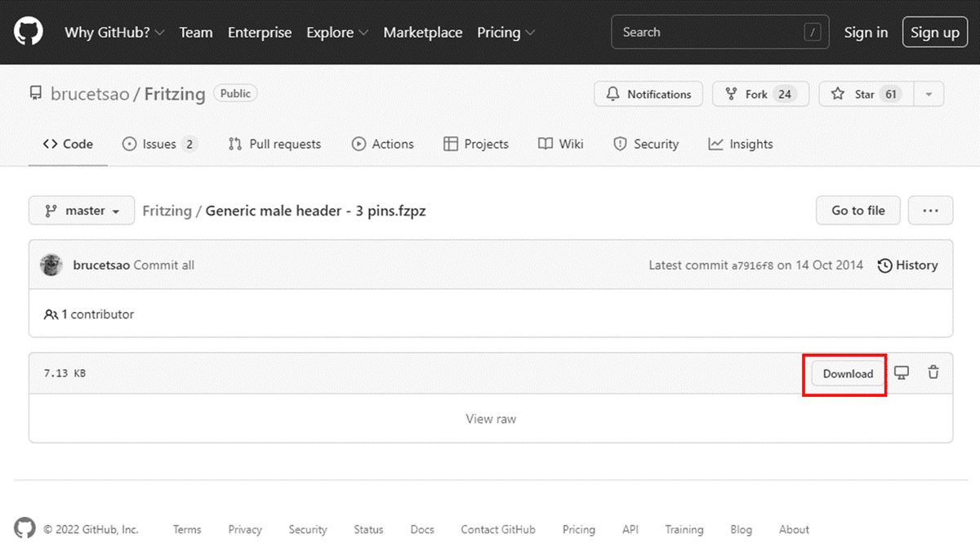Focus the Search input field

click(x=719, y=32)
